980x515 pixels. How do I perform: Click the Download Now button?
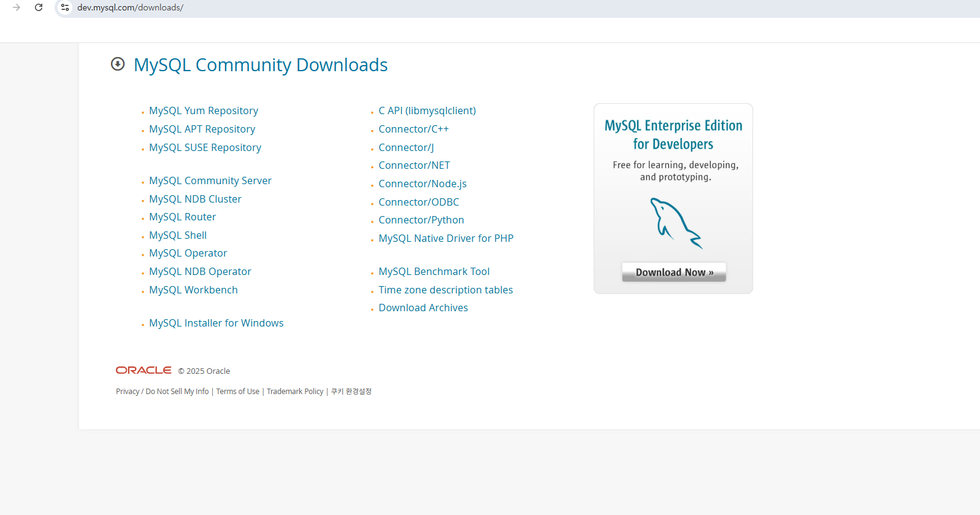click(x=674, y=272)
